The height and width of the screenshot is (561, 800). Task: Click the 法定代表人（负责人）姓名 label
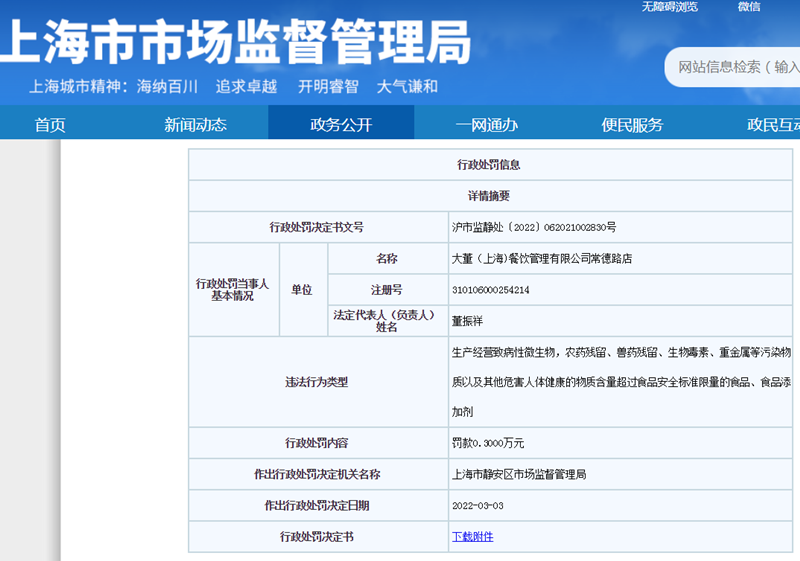(384, 321)
